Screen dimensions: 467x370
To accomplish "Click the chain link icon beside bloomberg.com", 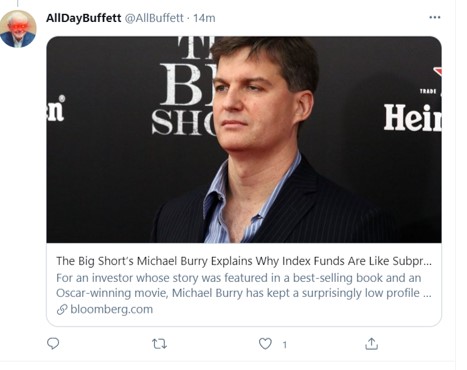I will (x=62, y=309).
